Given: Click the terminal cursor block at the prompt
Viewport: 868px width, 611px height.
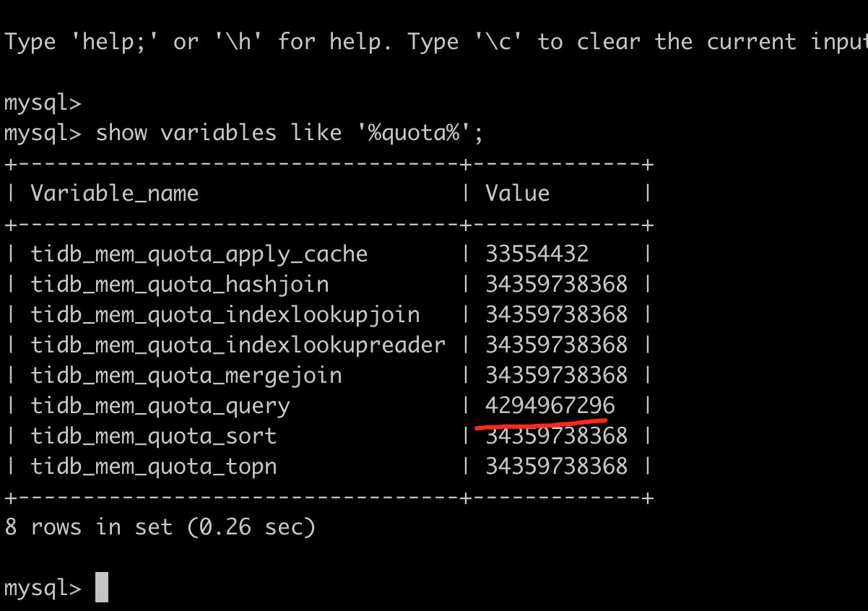Looking at the screenshot, I should click(x=101, y=587).
